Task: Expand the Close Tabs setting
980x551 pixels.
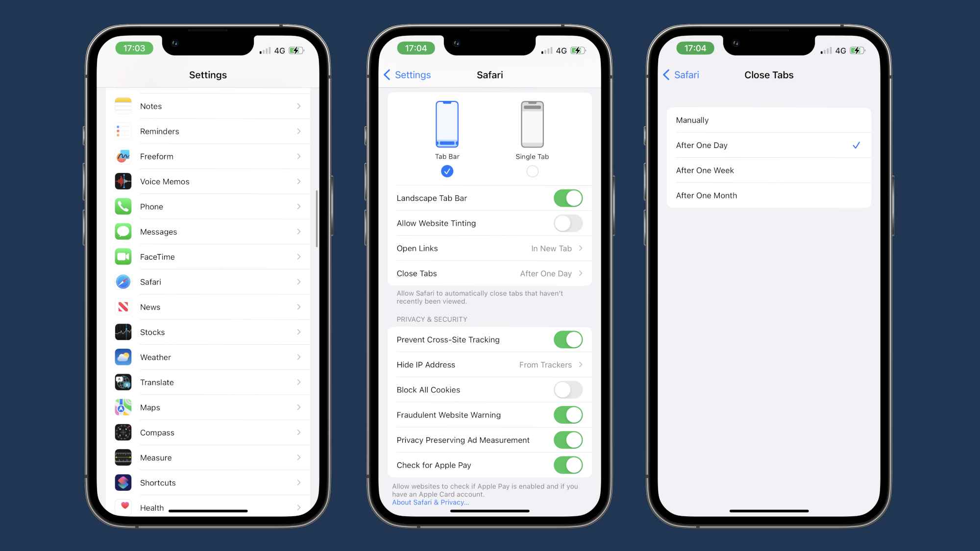Action: 490,273
